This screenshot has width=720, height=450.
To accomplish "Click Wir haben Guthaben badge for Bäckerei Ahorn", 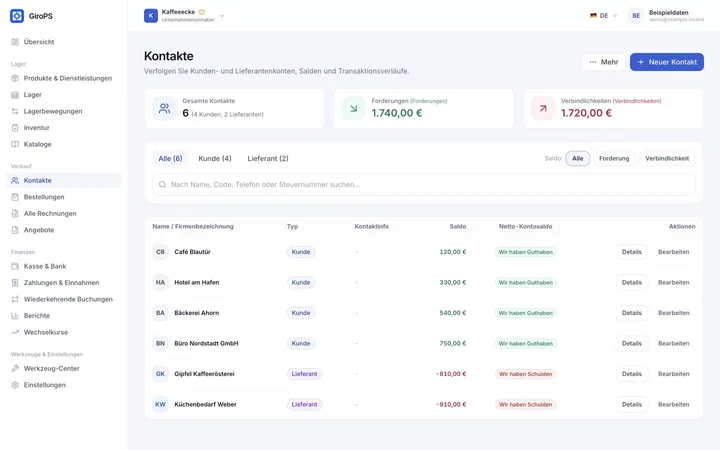I will pyautogui.click(x=525, y=313).
